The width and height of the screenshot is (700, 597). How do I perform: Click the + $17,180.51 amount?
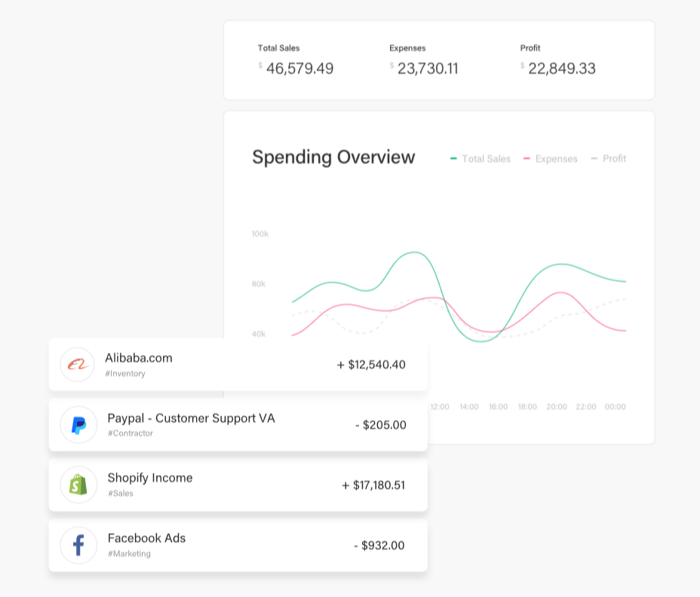(373, 485)
